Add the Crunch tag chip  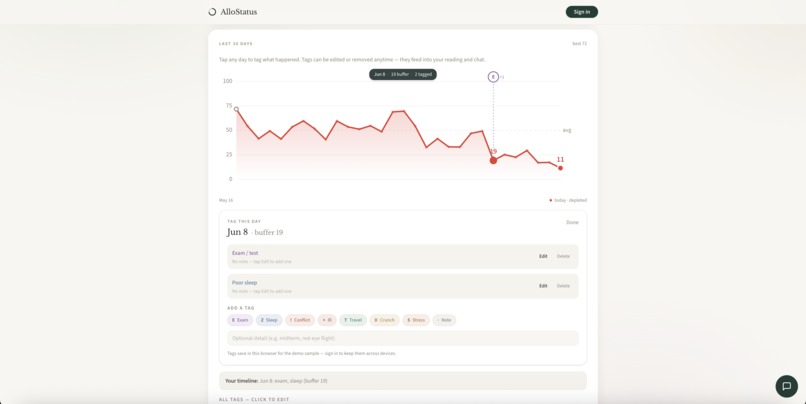click(x=384, y=320)
